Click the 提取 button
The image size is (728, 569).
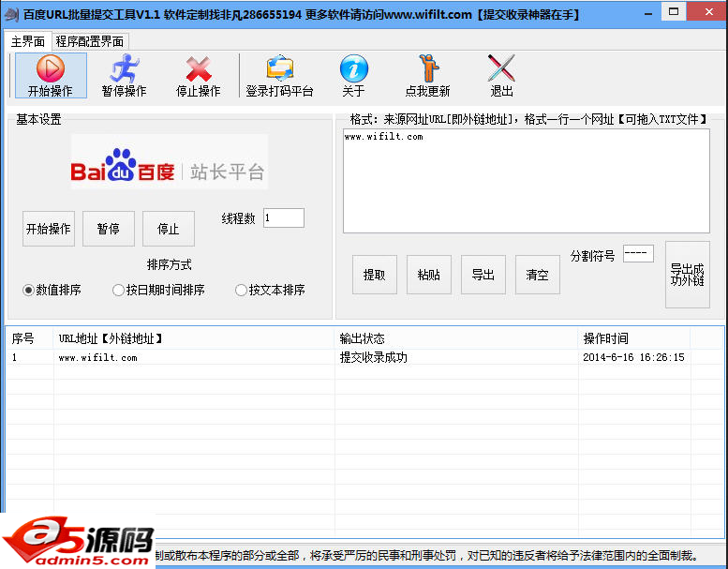(x=374, y=275)
